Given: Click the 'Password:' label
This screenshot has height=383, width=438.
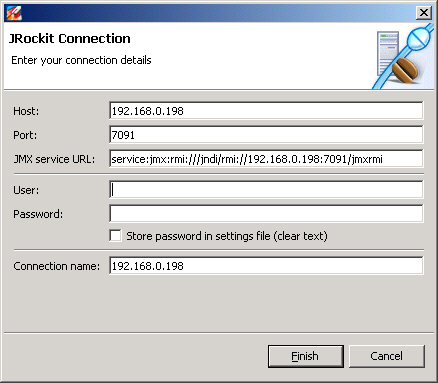Looking at the screenshot, I should point(38,214).
